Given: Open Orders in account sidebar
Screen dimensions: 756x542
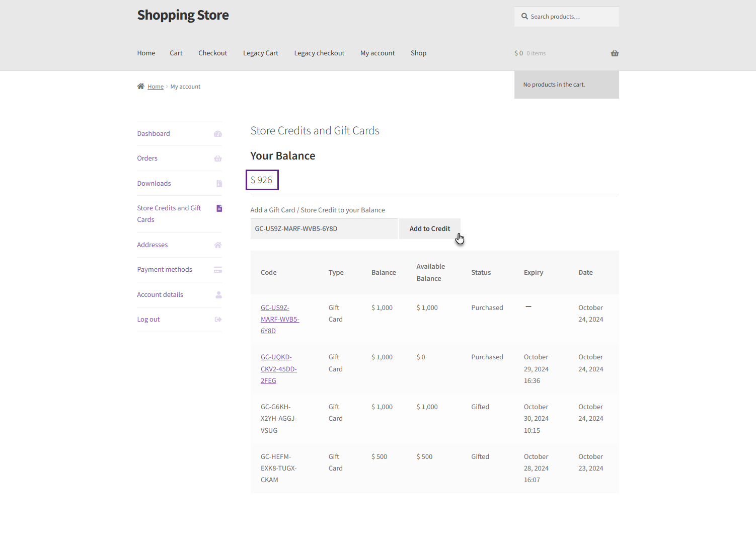Looking at the screenshot, I should (x=147, y=159).
